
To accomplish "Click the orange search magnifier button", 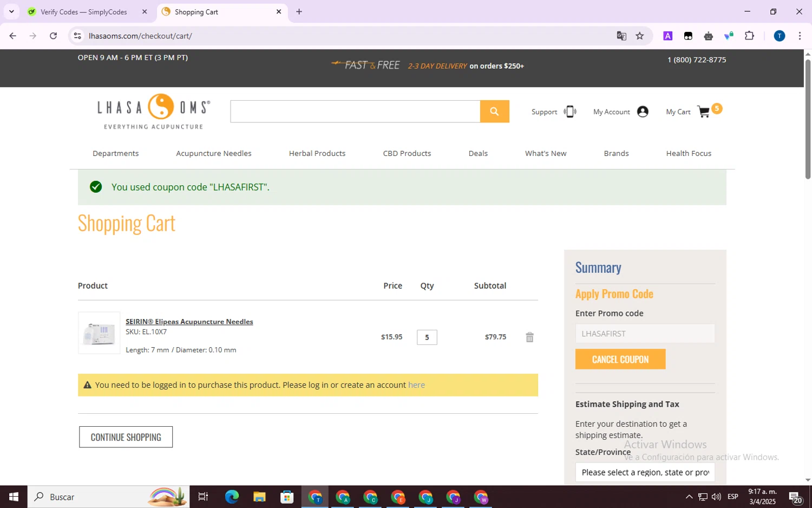I will tap(494, 111).
